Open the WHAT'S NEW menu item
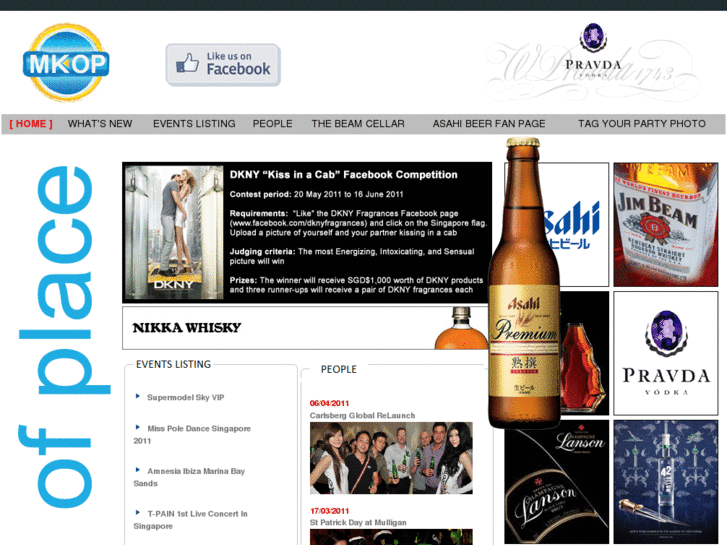 click(x=100, y=124)
